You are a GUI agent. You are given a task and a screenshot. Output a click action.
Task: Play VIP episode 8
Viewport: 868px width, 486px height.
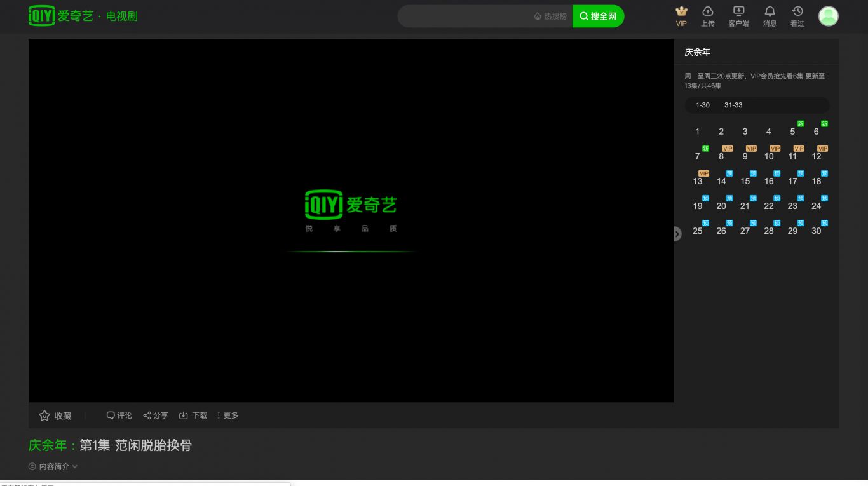click(x=721, y=156)
